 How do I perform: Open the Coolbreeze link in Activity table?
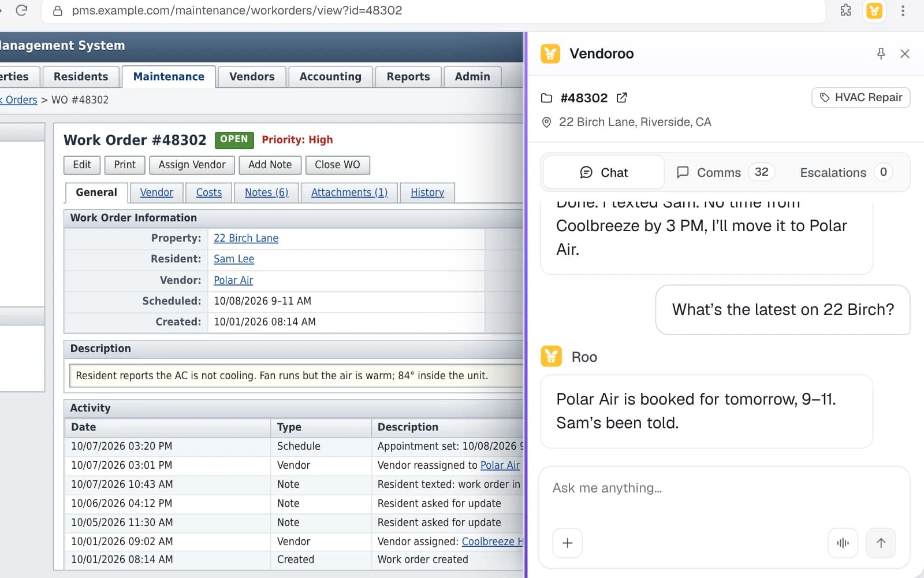[492, 542]
